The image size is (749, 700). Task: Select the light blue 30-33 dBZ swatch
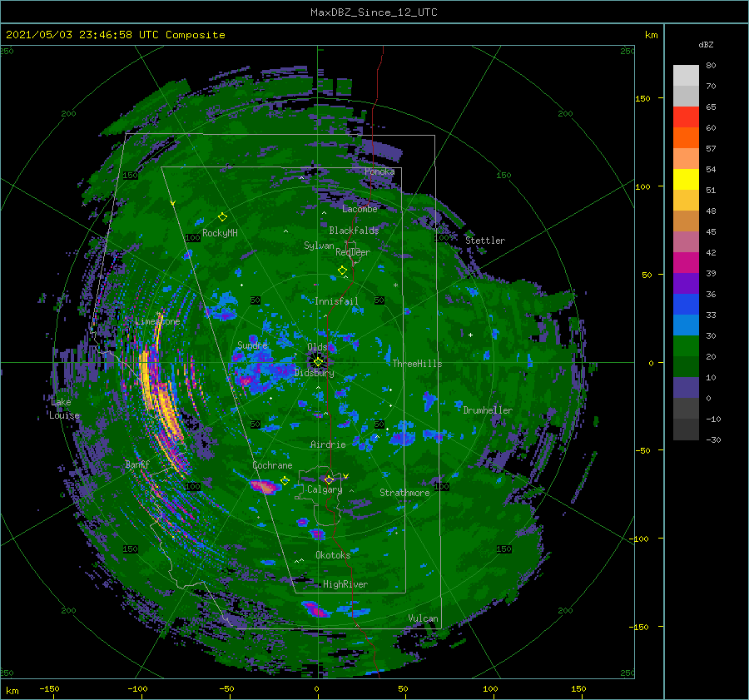click(x=686, y=325)
